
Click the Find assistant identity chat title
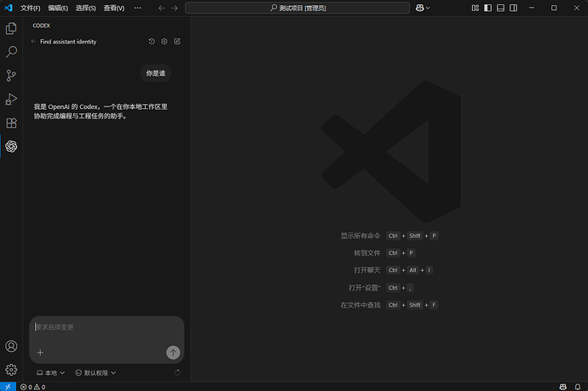[x=68, y=42]
